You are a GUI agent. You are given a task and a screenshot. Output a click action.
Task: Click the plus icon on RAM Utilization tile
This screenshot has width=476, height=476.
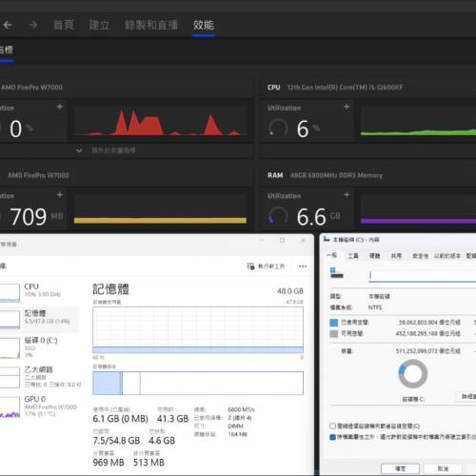pos(347,194)
